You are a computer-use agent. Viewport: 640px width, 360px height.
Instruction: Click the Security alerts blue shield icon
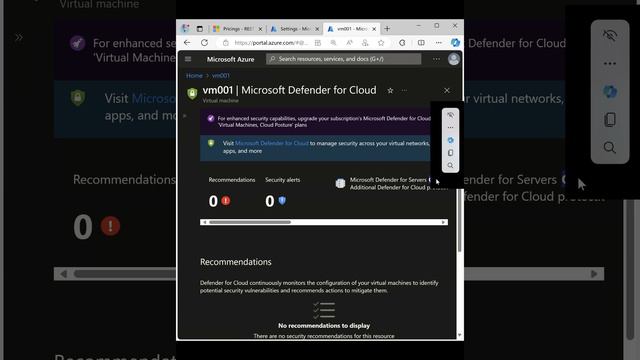282,200
